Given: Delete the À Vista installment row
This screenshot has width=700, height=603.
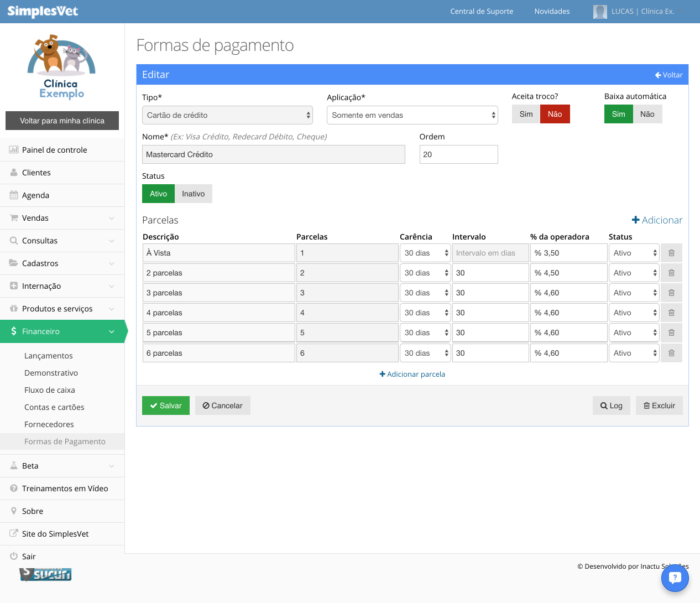Looking at the screenshot, I should click(x=671, y=253).
